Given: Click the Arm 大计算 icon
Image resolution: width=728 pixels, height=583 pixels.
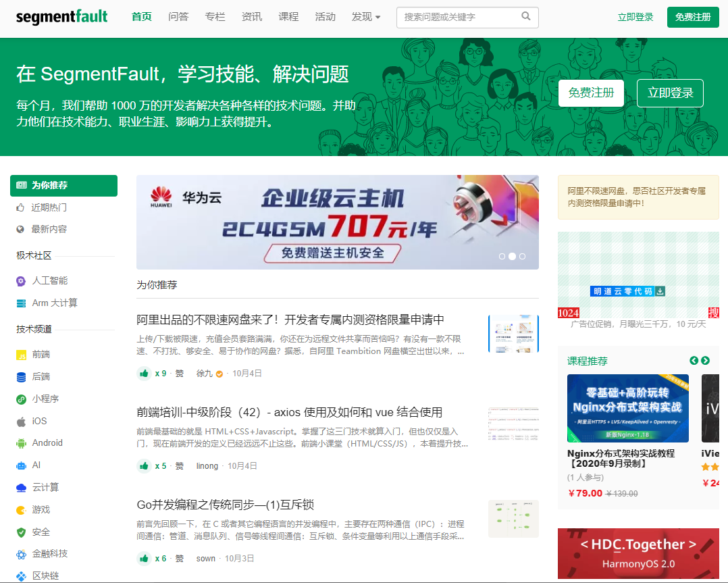Looking at the screenshot, I should pyautogui.click(x=22, y=303).
